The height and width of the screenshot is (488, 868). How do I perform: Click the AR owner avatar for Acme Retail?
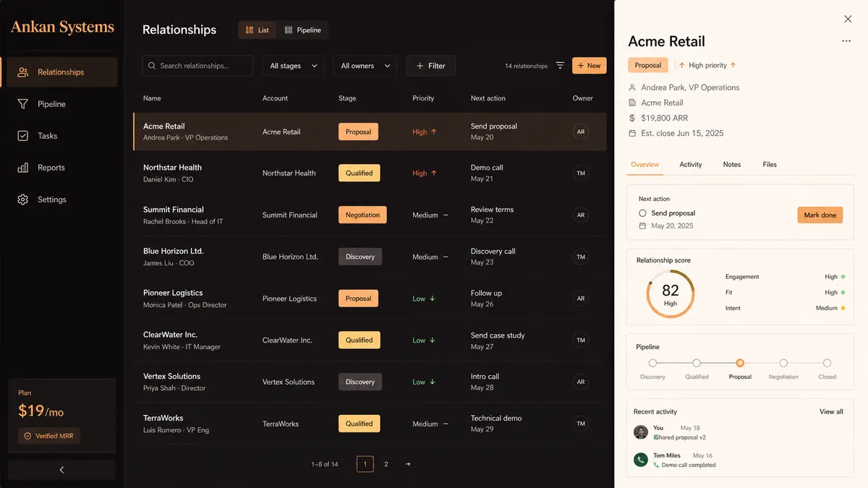(581, 132)
